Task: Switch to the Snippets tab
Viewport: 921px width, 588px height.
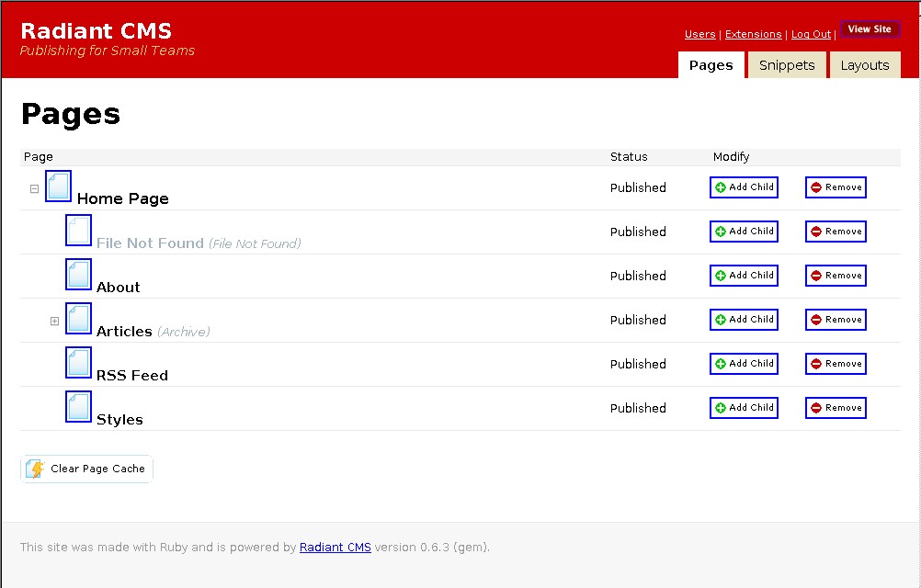Action: [787, 65]
